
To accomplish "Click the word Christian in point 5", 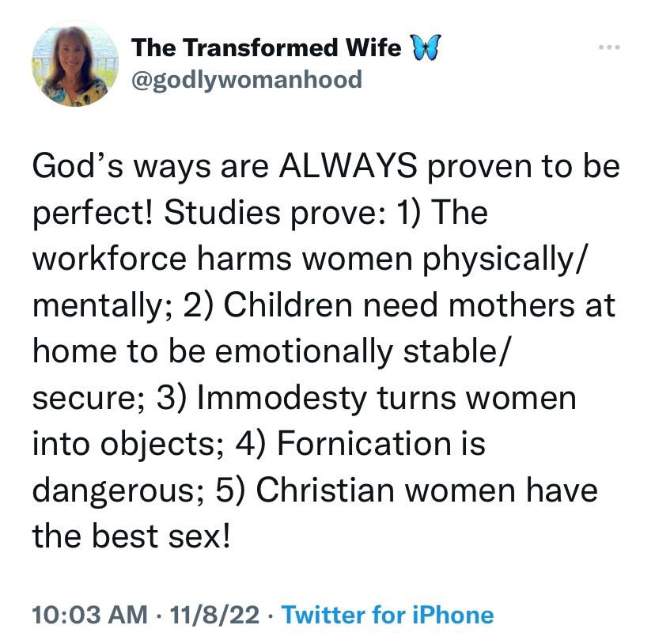I will point(325,490).
